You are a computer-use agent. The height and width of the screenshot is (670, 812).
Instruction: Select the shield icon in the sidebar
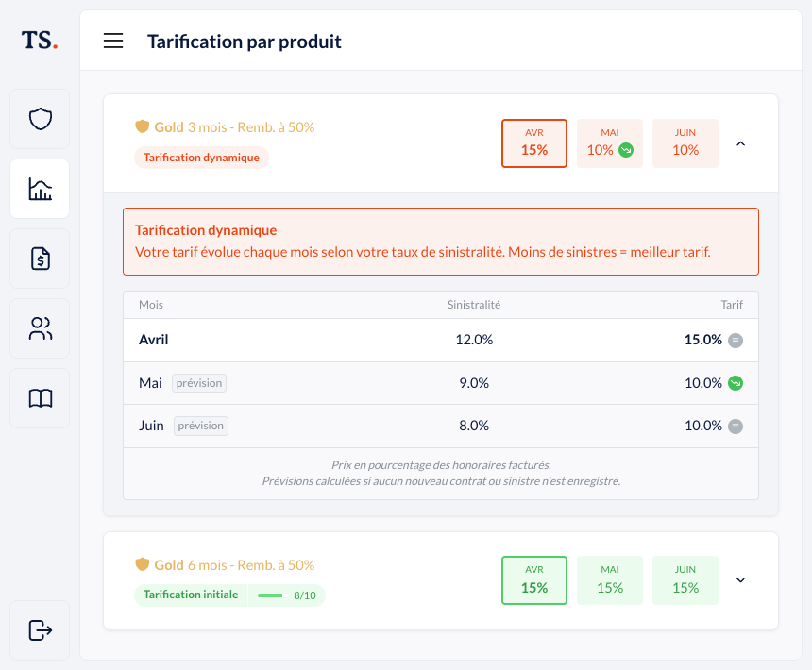[x=39, y=119]
